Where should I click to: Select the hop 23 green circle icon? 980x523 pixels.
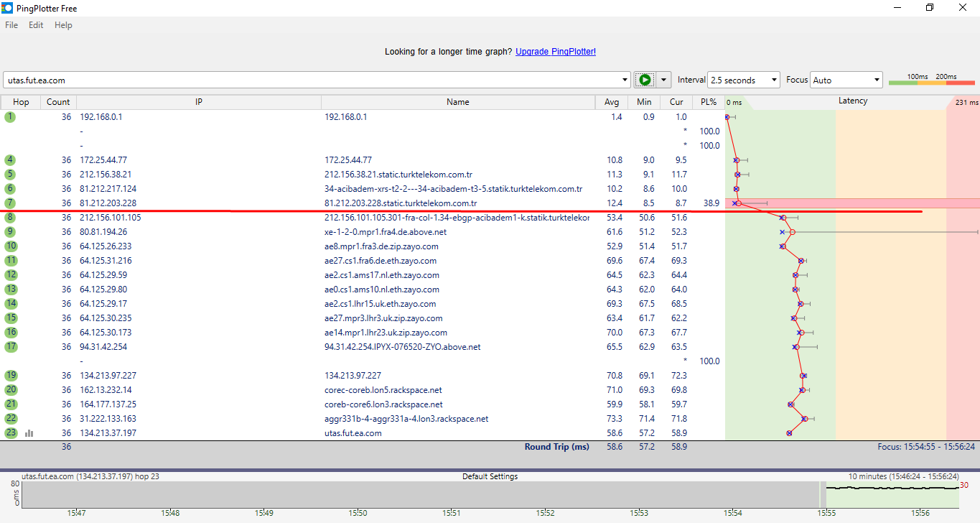click(x=10, y=432)
